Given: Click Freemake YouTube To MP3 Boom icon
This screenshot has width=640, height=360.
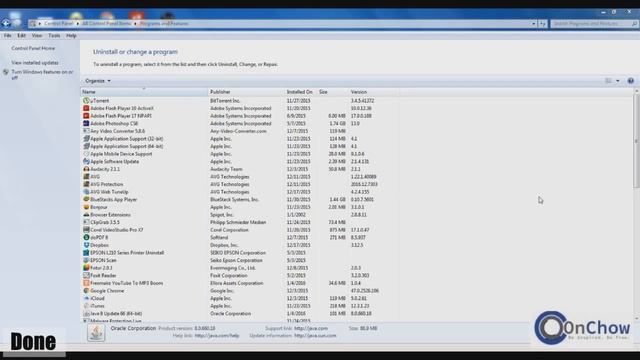Looking at the screenshot, I should point(86,283).
